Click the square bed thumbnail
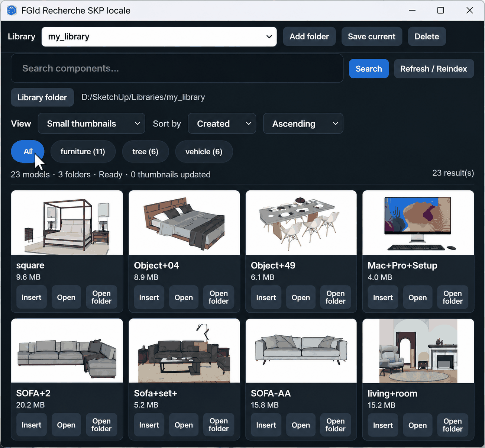This screenshot has height=448, width=485. coord(67,223)
